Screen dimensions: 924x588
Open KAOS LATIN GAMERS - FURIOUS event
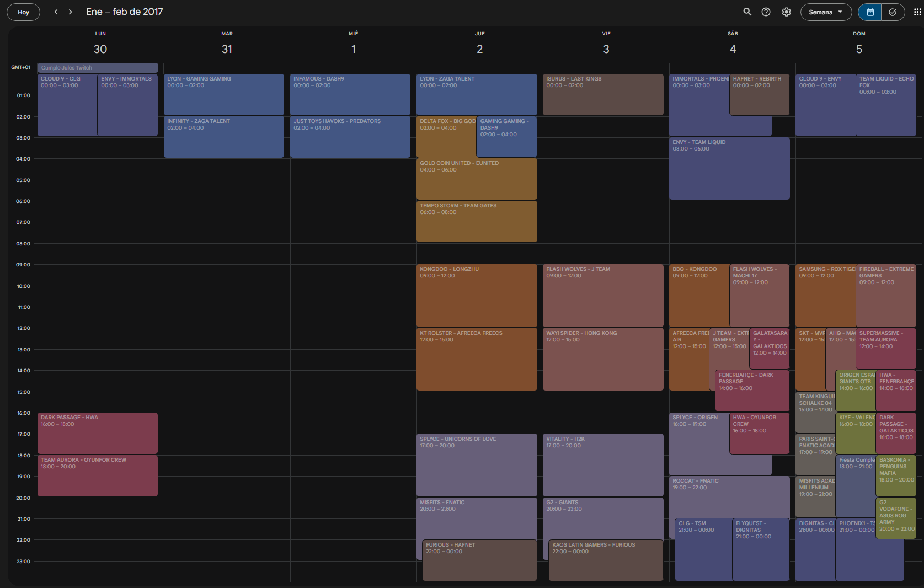[x=606, y=560]
